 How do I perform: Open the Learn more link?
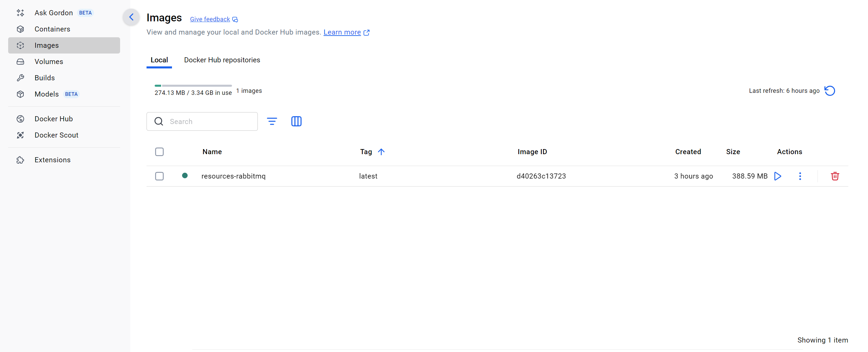342,32
